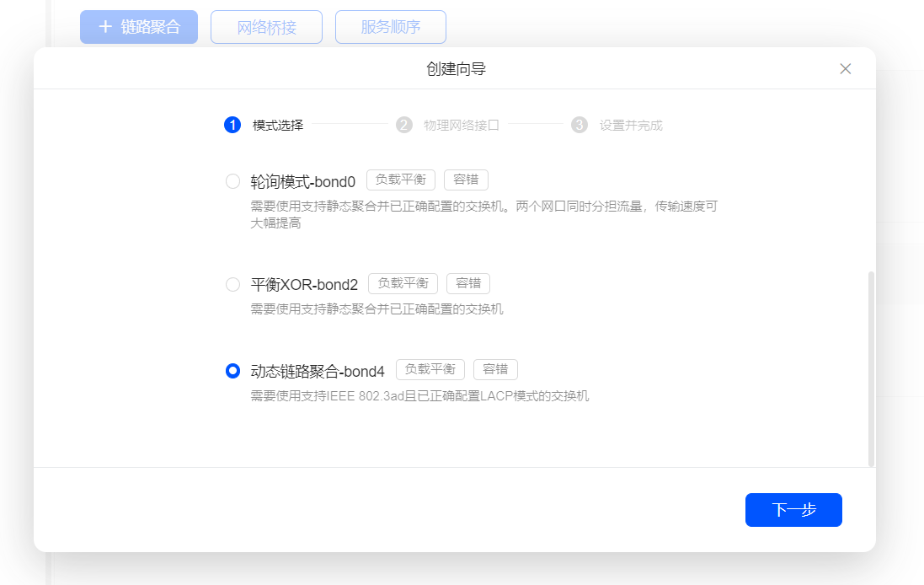Click the IEEE 802.3ad LACP description text
The height and width of the screenshot is (585, 924).
(x=419, y=396)
